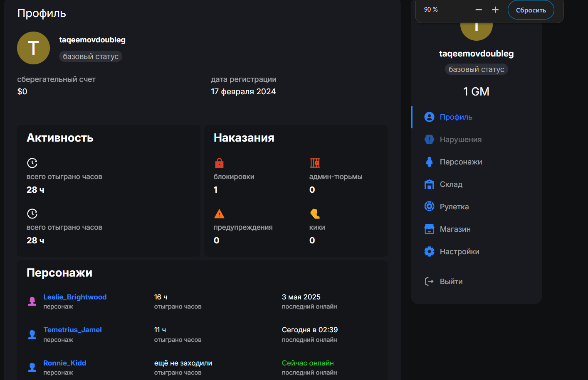
Task: Click the Магазин shop icon
Action: (x=429, y=229)
